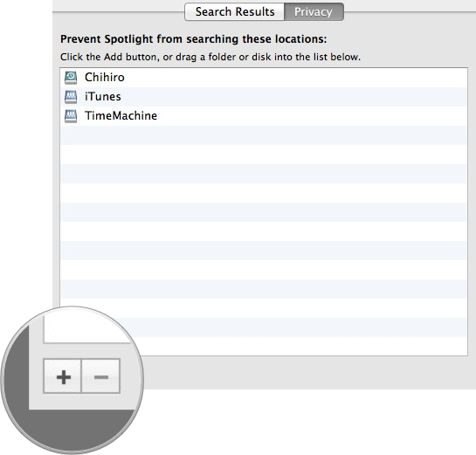Open the Privacy tab
This screenshot has height=455, width=476.
(314, 12)
